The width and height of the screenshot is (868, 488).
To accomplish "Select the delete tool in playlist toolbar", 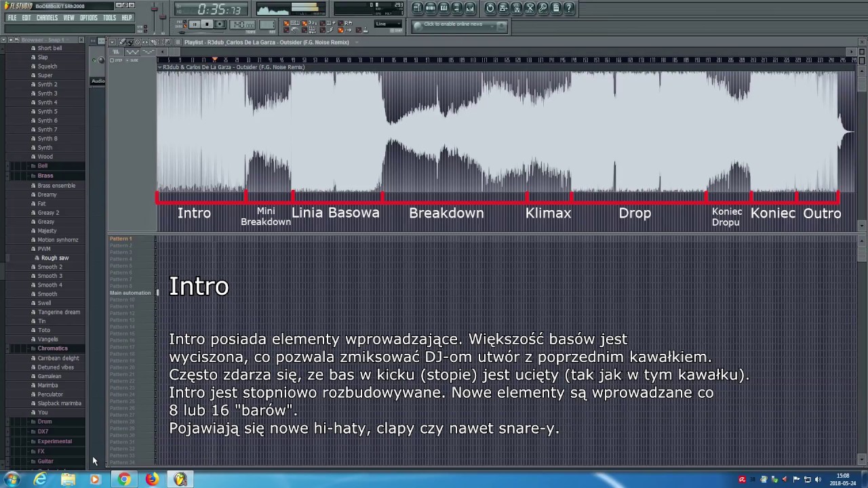I will 137,42.
